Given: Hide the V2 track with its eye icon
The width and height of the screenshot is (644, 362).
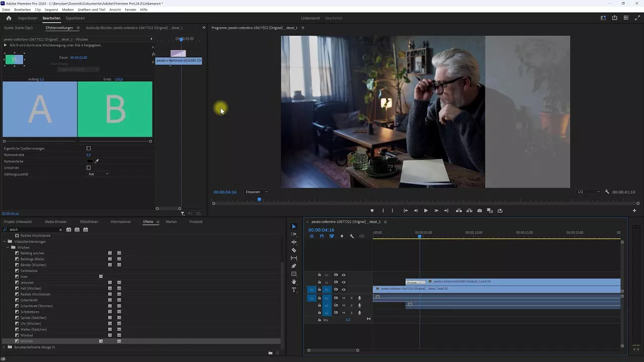Looking at the screenshot, I should (344, 282).
